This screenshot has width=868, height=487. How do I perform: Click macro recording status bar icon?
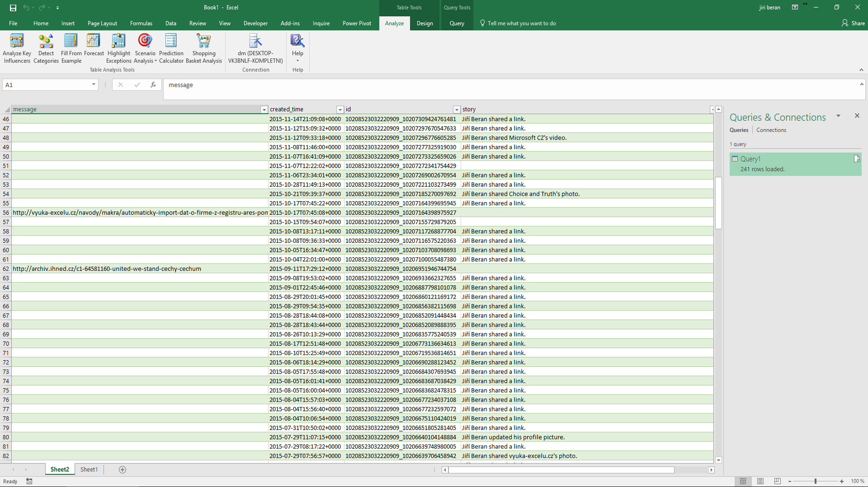[29, 481]
